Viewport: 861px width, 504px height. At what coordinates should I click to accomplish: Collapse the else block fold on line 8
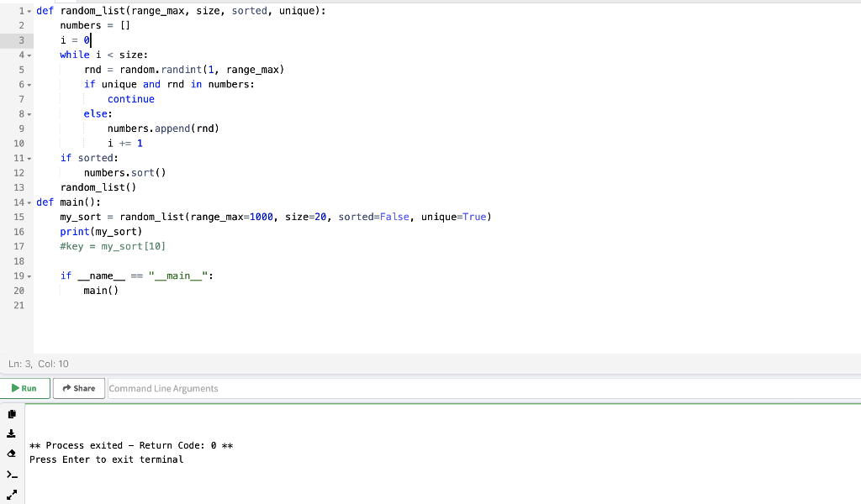29,114
